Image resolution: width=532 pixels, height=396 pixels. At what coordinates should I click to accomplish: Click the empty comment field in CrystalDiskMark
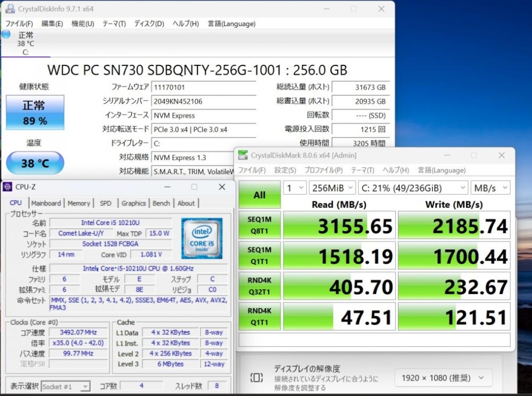[375, 339]
